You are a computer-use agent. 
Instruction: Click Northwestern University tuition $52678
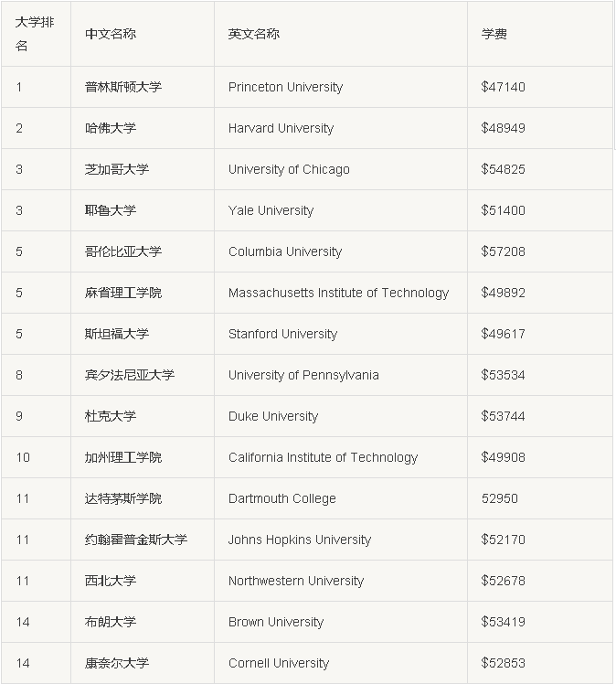[503, 581]
